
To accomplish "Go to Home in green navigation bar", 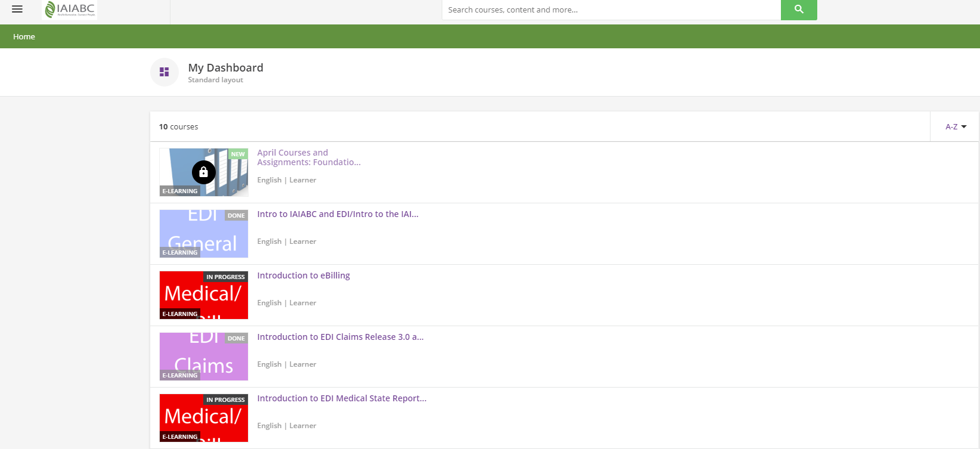I will click(x=24, y=36).
